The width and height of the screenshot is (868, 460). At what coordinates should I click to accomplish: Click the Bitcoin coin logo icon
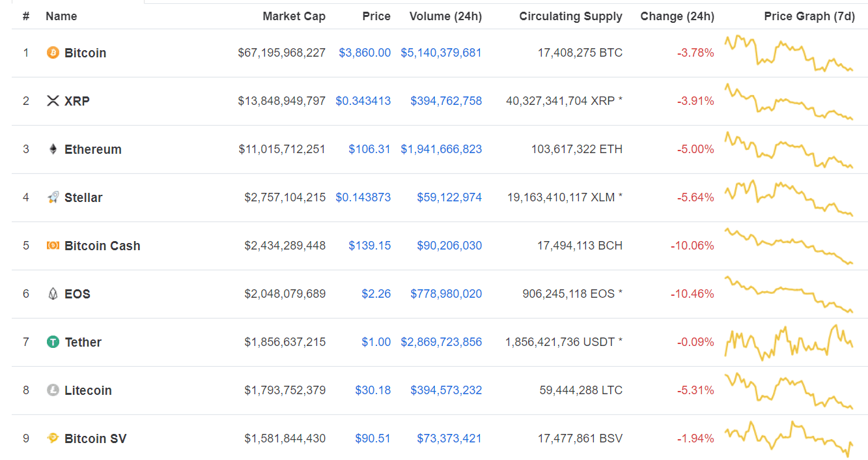coord(53,53)
